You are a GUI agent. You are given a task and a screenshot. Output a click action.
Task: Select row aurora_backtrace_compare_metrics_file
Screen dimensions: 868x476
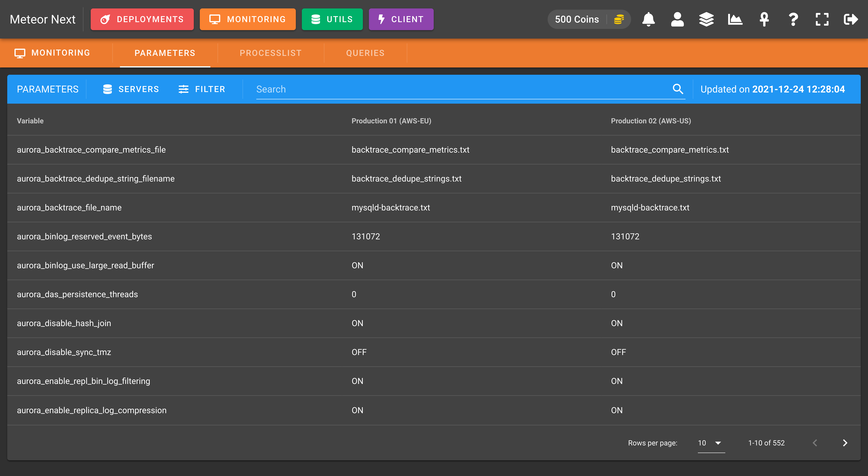(434, 150)
